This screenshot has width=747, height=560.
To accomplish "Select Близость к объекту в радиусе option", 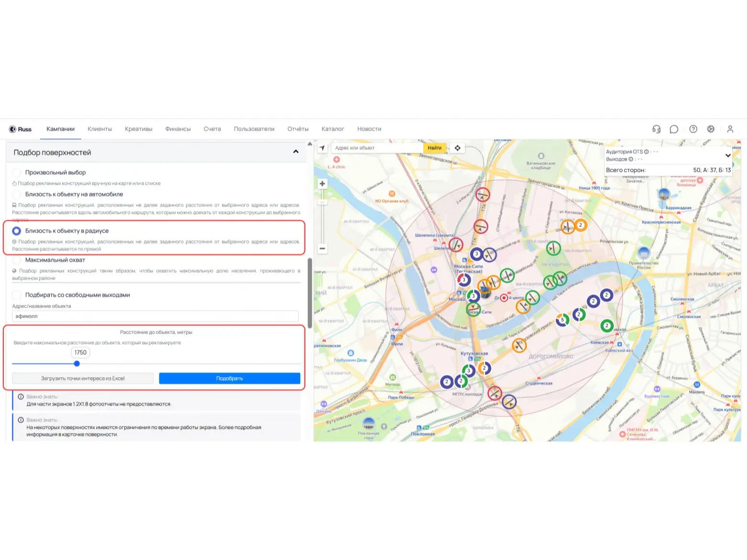I will pos(17,231).
